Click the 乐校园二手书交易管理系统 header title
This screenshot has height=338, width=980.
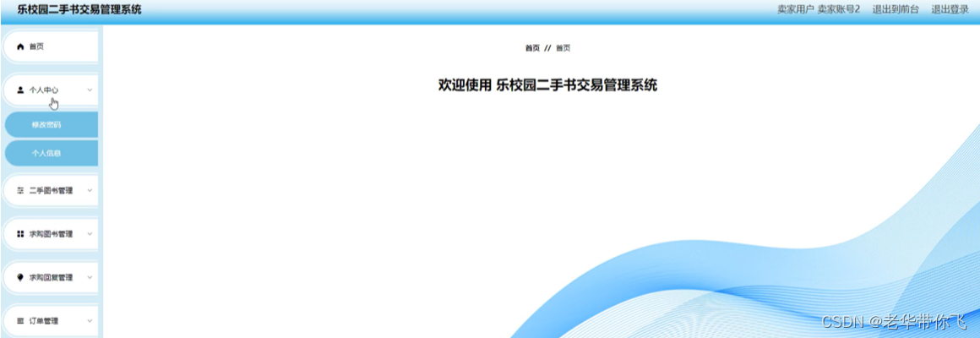[x=79, y=9]
